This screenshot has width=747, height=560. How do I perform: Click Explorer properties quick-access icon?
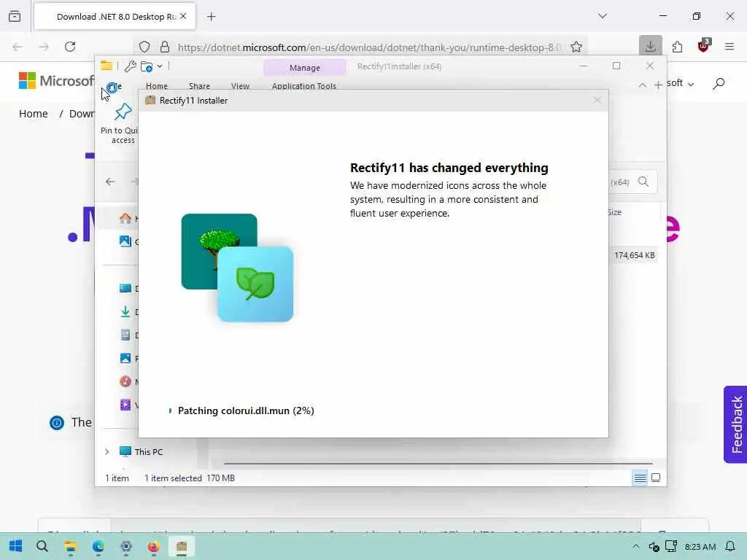point(130,66)
